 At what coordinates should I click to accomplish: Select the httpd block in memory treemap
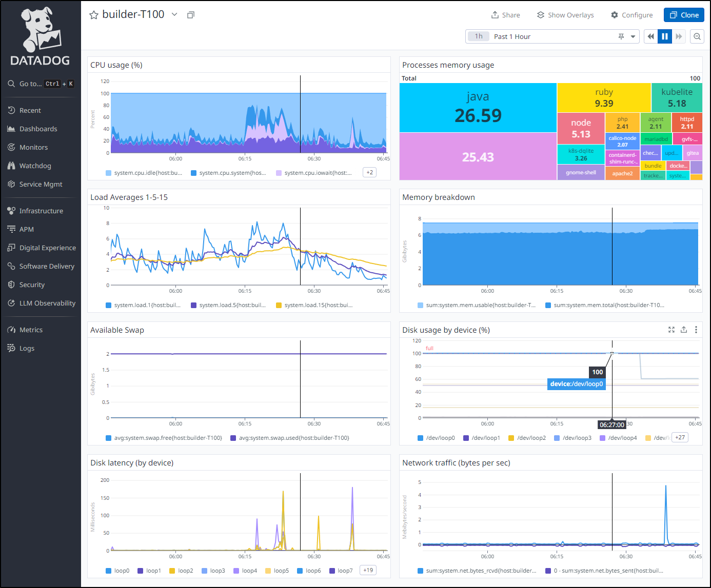pos(687,123)
